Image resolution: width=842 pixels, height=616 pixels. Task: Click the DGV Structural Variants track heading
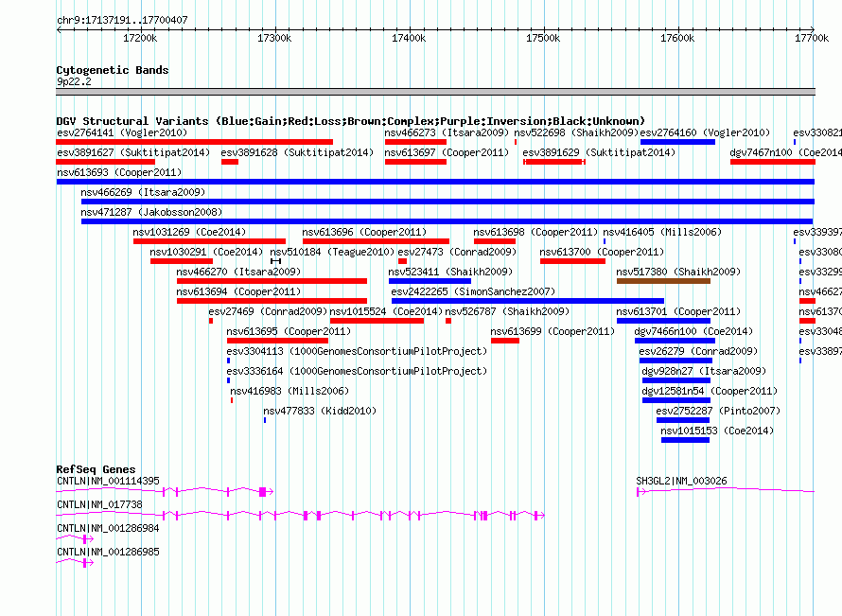(351, 121)
